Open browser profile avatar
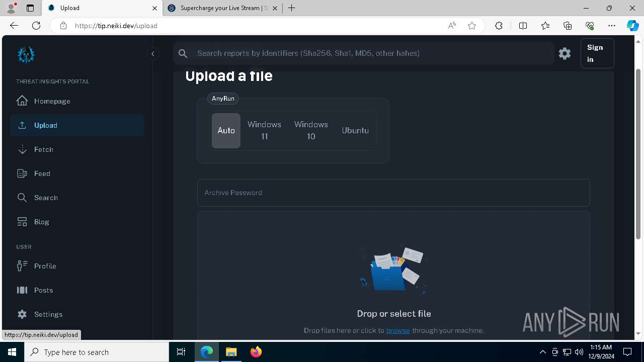This screenshot has height=362, width=644. (11, 8)
